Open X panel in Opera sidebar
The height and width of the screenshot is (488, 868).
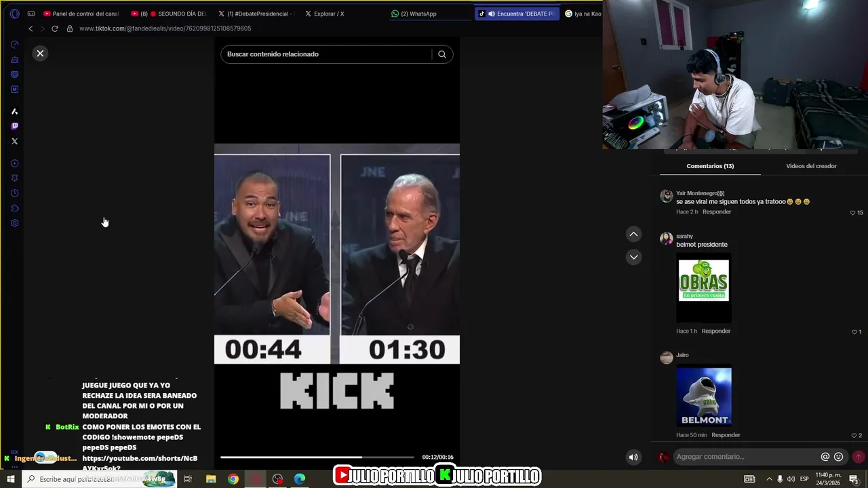14,141
